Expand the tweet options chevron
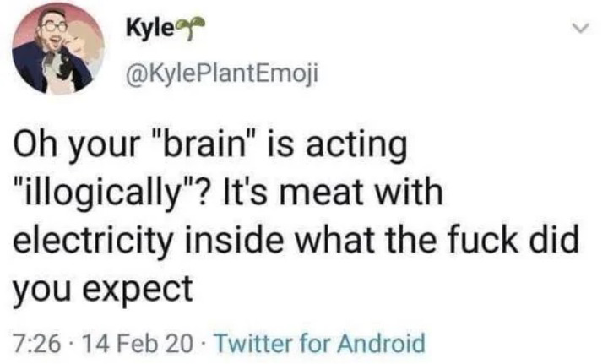Screen dimensions: 608x364 click(x=578, y=30)
